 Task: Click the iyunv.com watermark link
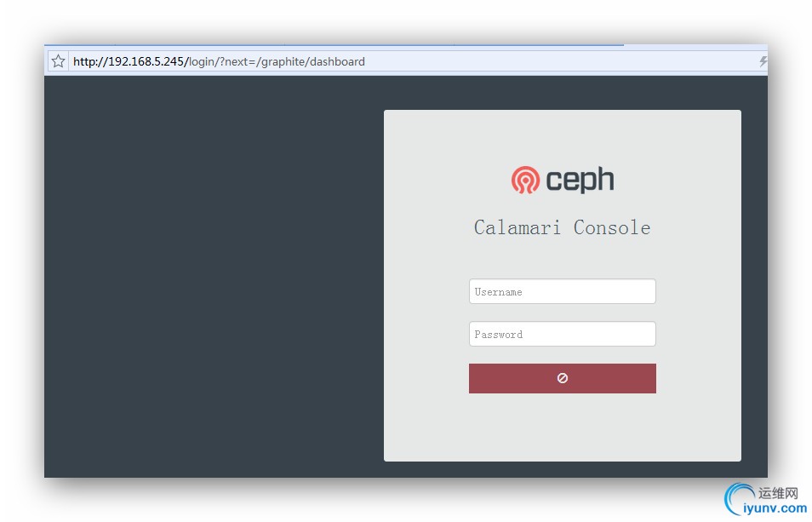click(775, 508)
